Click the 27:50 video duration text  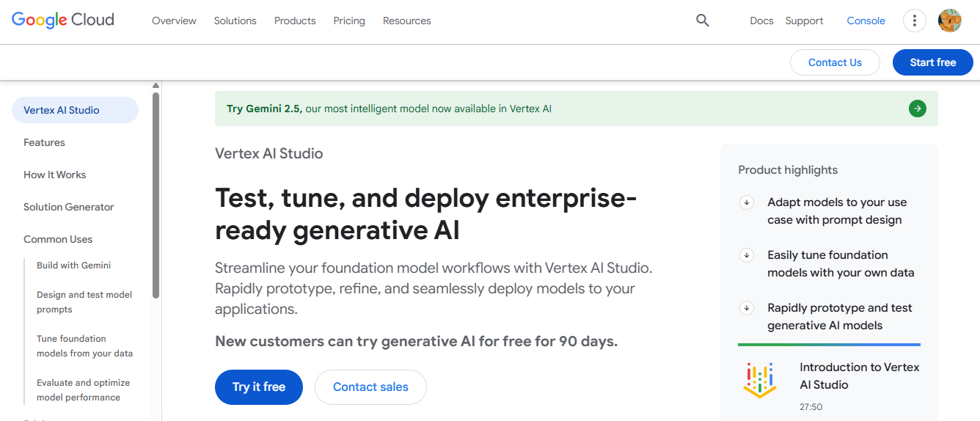pyautogui.click(x=811, y=406)
